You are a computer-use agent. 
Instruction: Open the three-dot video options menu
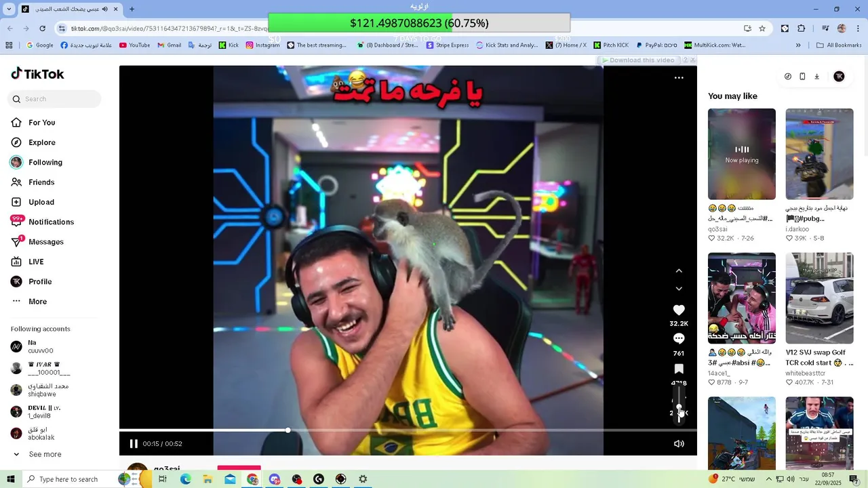click(x=679, y=77)
